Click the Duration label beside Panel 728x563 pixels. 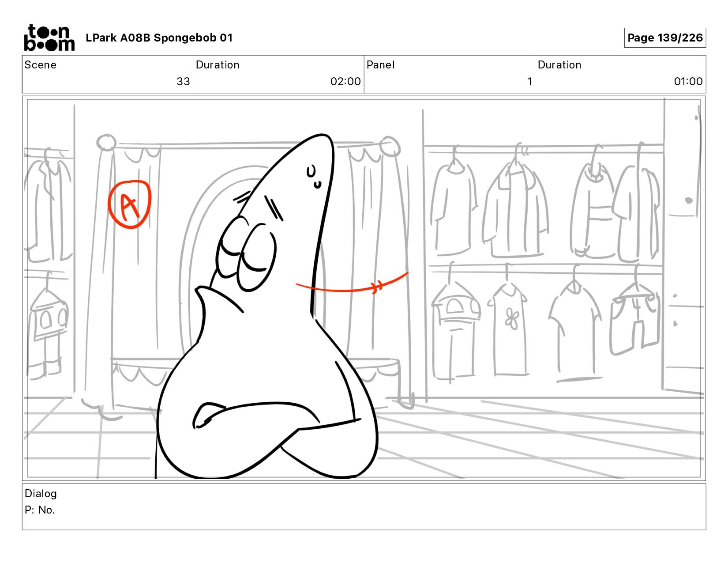(x=559, y=65)
